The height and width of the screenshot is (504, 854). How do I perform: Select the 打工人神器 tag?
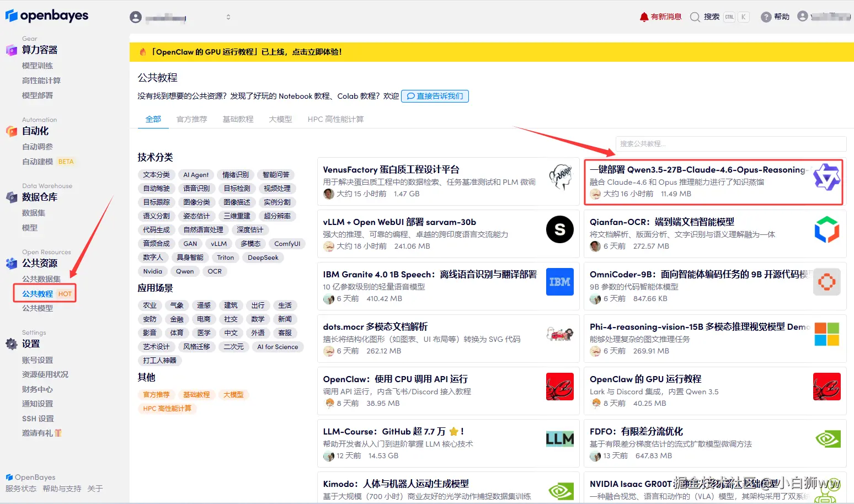pyautogui.click(x=160, y=361)
